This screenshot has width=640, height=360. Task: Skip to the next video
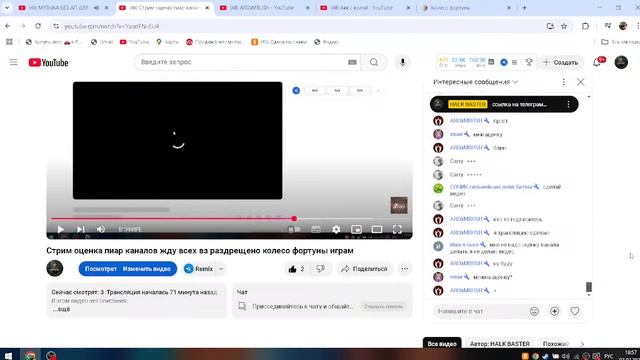click(x=80, y=229)
